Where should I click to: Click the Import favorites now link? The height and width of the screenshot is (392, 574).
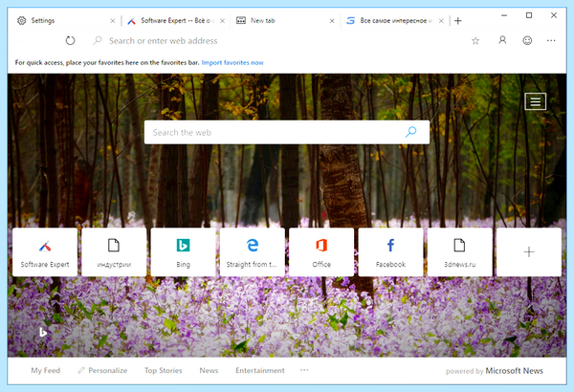[x=232, y=62]
